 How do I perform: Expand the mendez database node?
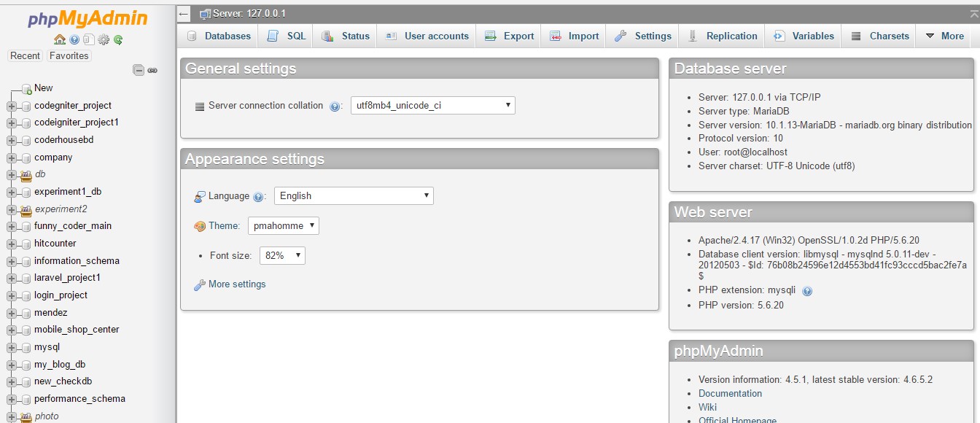click(12, 313)
